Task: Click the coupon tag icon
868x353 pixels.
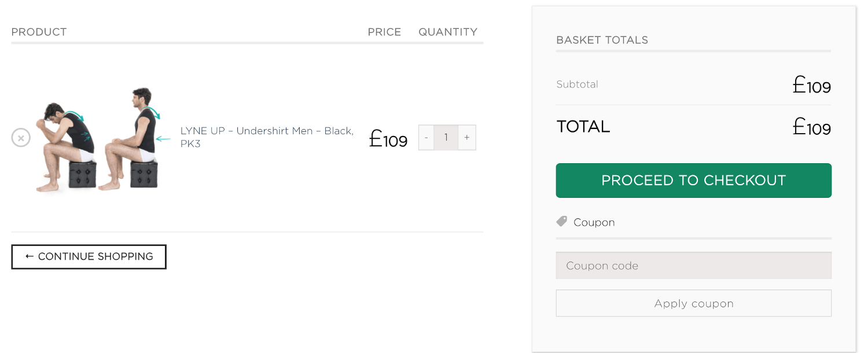Action: click(561, 222)
